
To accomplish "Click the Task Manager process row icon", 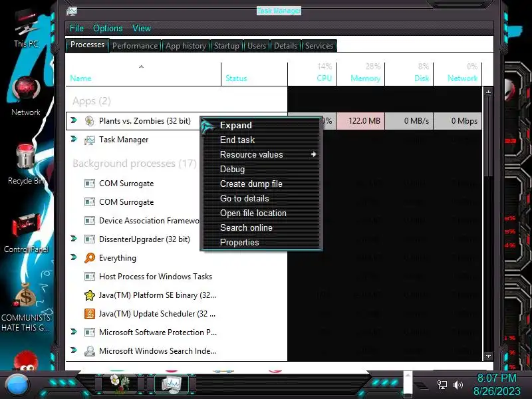I will [90, 140].
